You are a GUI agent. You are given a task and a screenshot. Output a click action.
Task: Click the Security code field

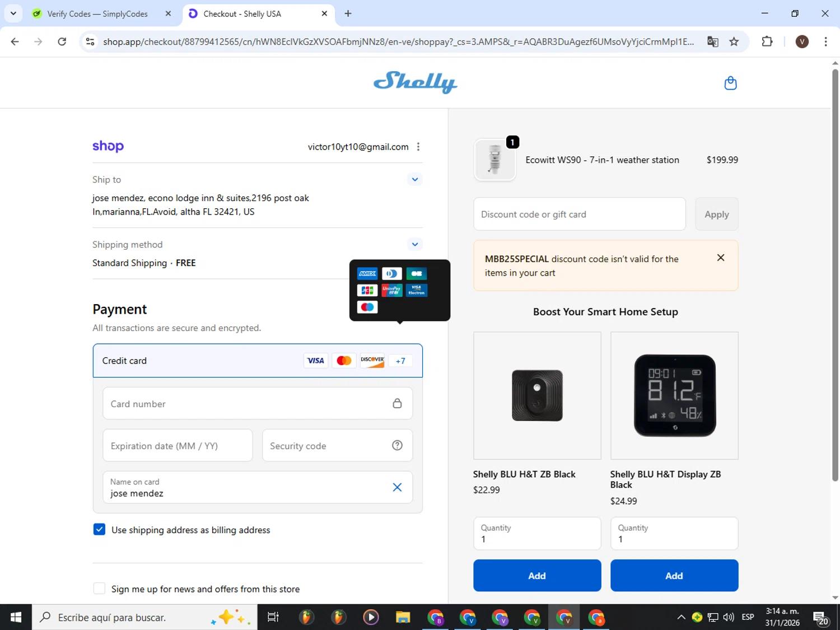click(x=337, y=445)
